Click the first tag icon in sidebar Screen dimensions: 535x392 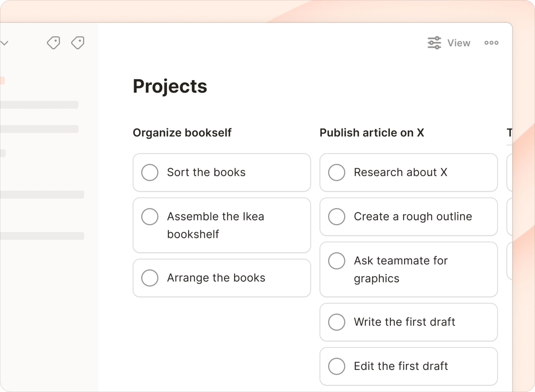coord(53,43)
